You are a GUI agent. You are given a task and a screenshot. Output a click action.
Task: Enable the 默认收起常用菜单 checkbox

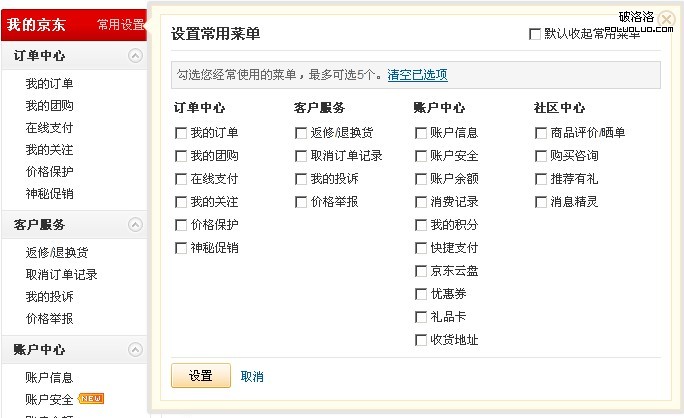534,34
